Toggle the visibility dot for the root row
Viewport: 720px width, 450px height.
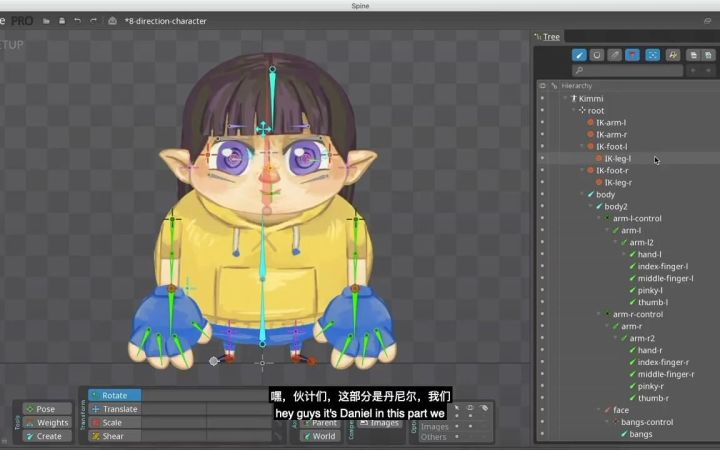tap(542, 110)
